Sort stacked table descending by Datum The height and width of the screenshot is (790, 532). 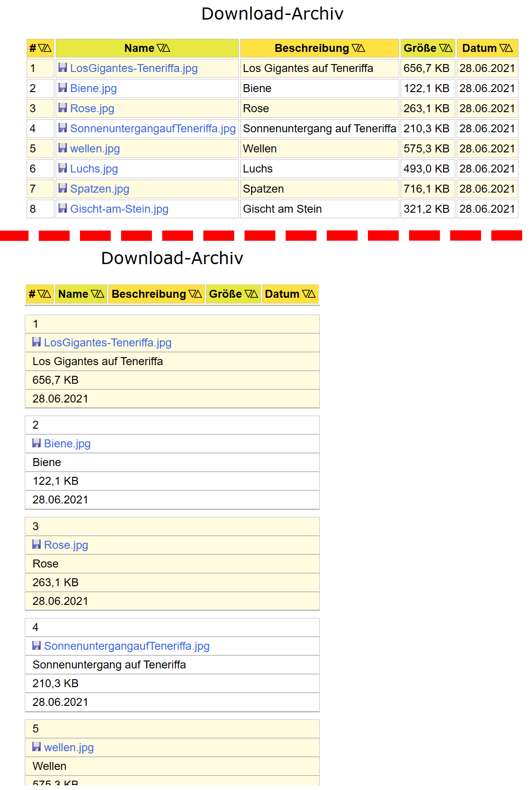pyautogui.click(x=306, y=294)
